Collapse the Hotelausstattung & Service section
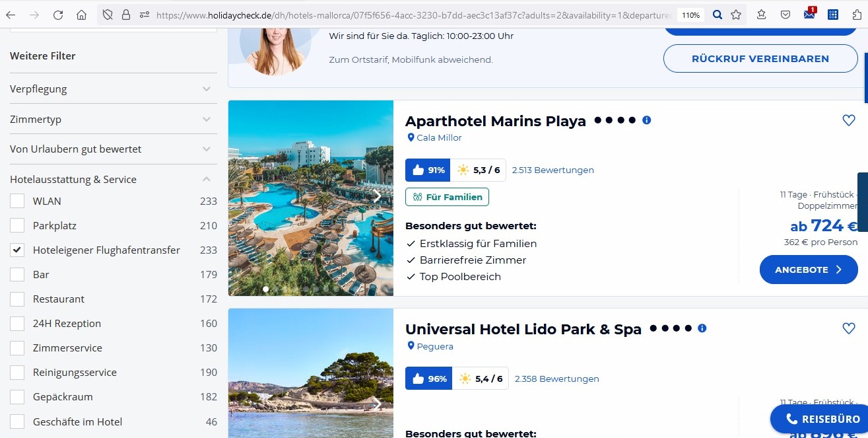 pos(207,179)
